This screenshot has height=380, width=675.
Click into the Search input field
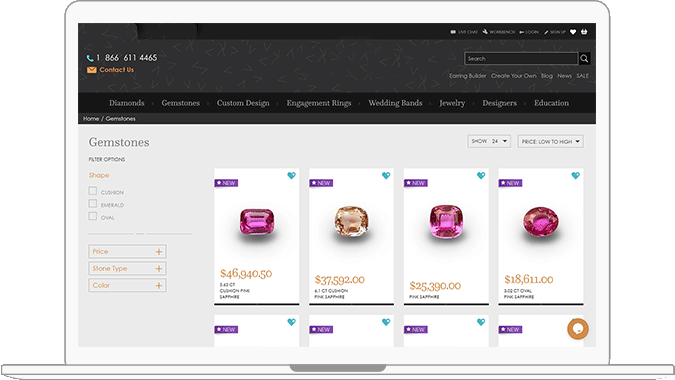pos(521,59)
